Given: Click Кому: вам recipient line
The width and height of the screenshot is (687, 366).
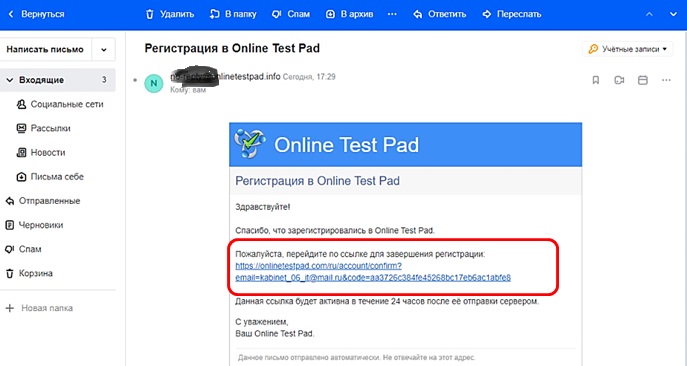Looking at the screenshot, I should coord(188,90).
